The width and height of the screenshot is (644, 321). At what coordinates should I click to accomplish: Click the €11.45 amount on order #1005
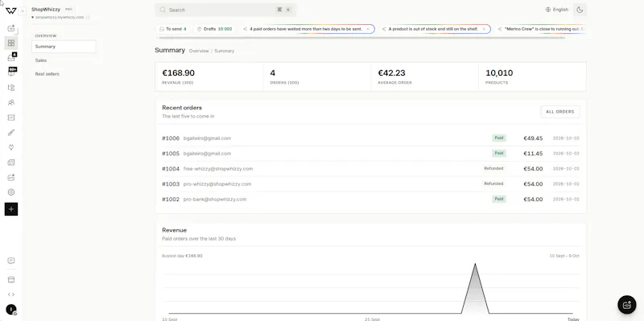coord(533,154)
